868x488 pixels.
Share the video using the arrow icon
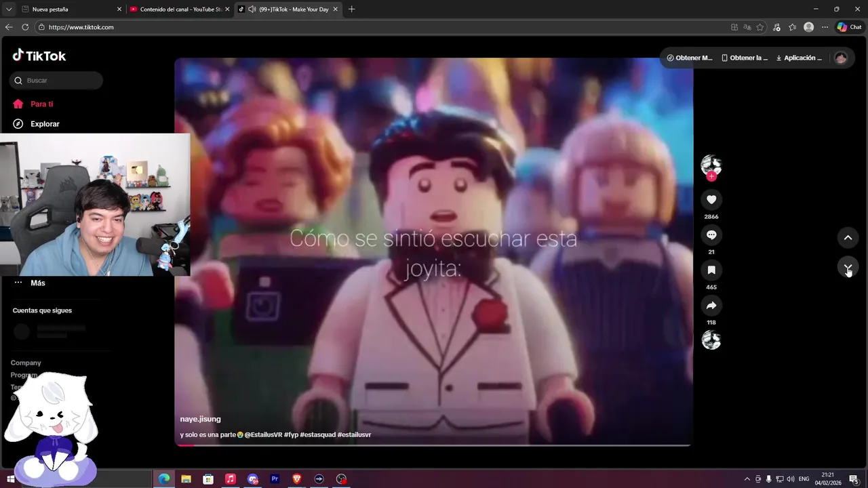click(x=711, y=305)
